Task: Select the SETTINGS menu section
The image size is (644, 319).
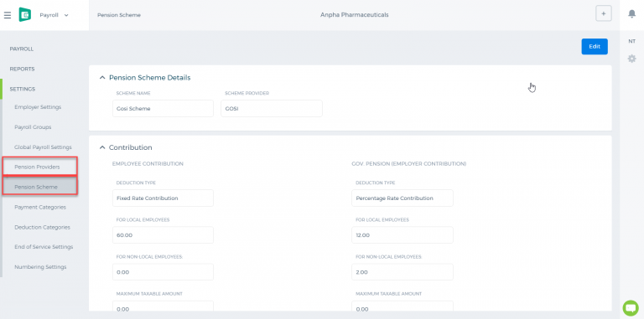Action: [23, 89]
